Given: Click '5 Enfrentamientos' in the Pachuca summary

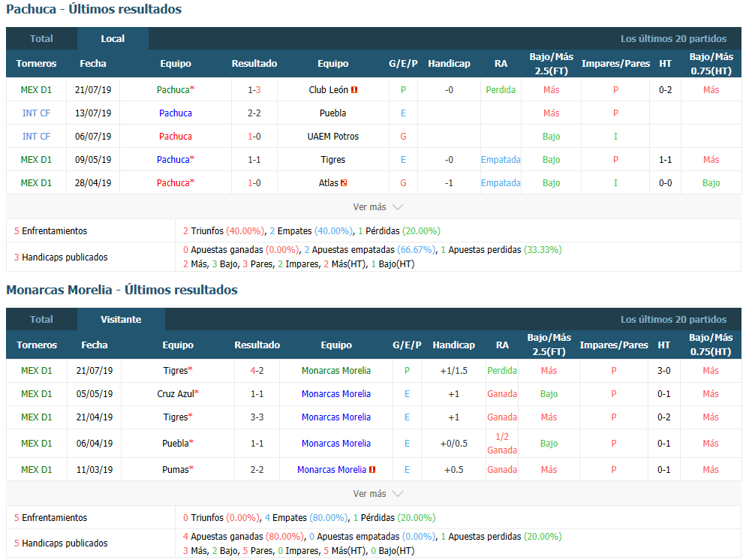Looking at the screenshot, I should pyautogui.click(x=50, y=230).
